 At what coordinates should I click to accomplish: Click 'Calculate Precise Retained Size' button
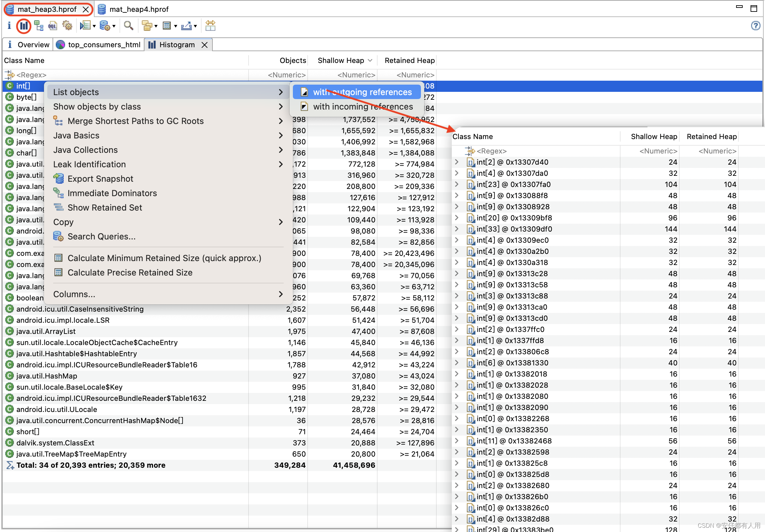[x=130, y=273]
